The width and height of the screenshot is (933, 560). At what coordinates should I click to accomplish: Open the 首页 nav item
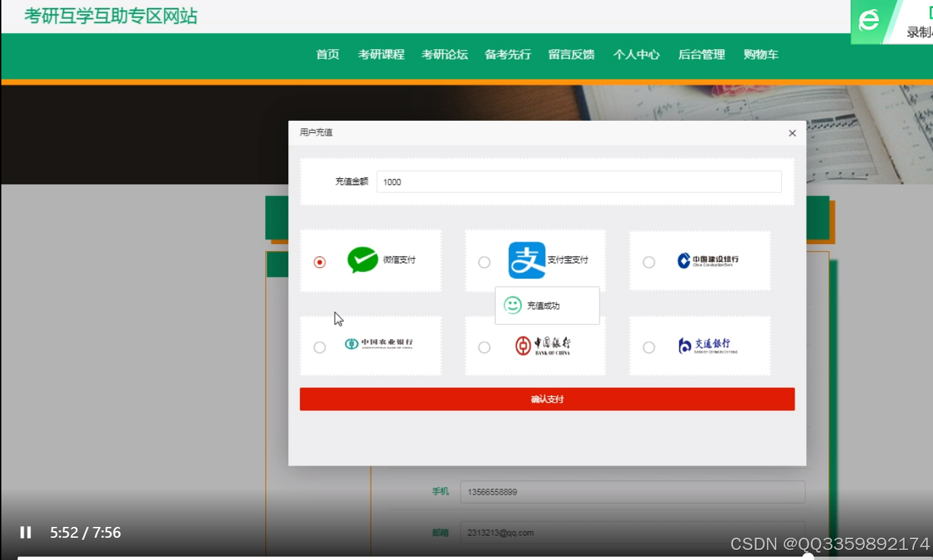click(x=328, y=55)
